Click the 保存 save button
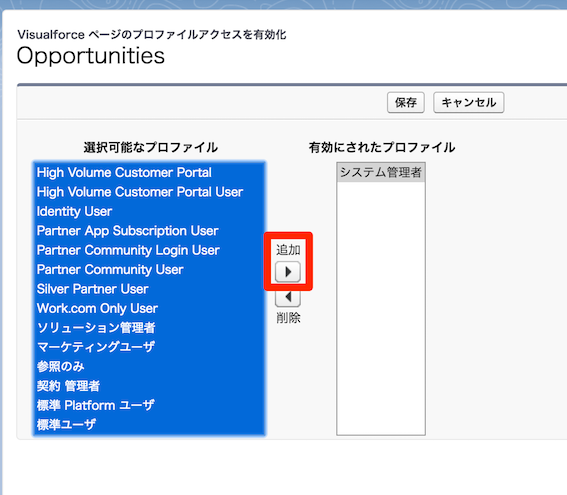Viewport: 567px width, 495px height. (x=405, y=102)
